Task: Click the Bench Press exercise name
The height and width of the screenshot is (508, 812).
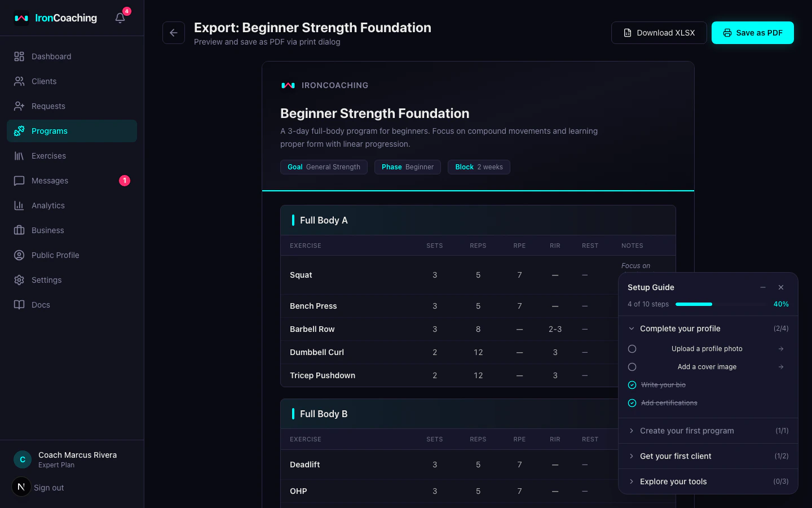Action: point(313,306)
